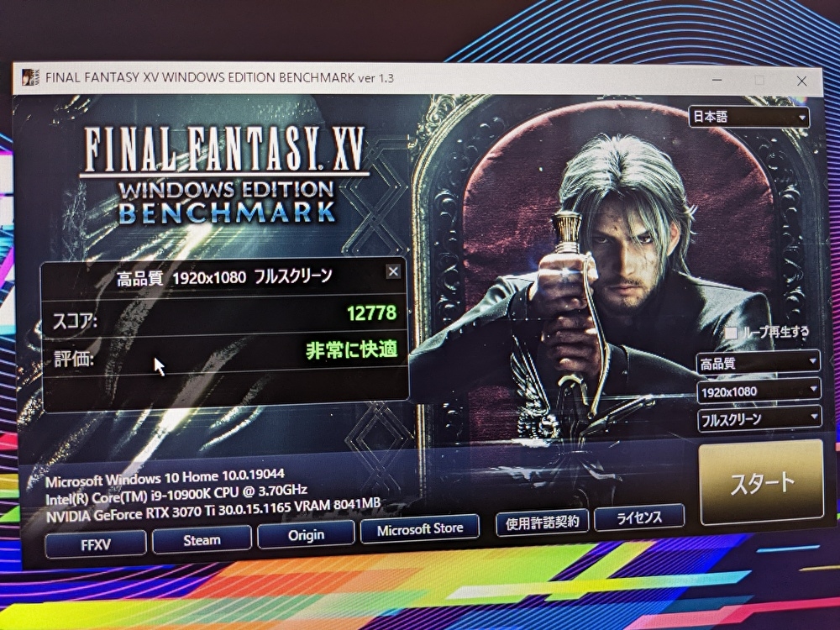Open the 高品質 quality preset dropdown
The width and height of the screenshot is (840, 630).
coord(758,363)
